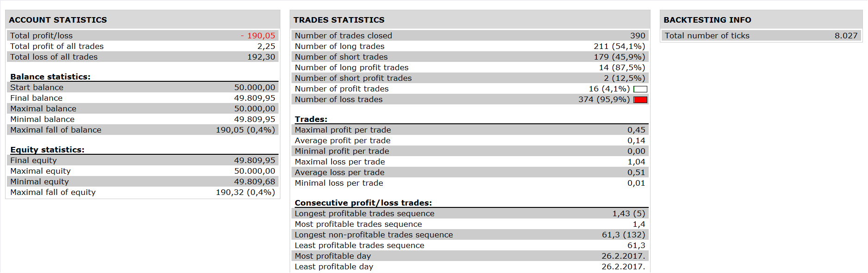
Task: Click the red -190,05 value
Action: pos(258,36)
